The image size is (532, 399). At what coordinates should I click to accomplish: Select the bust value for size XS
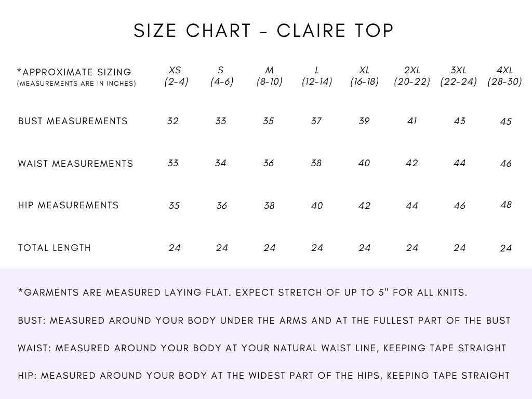(173, 121)
